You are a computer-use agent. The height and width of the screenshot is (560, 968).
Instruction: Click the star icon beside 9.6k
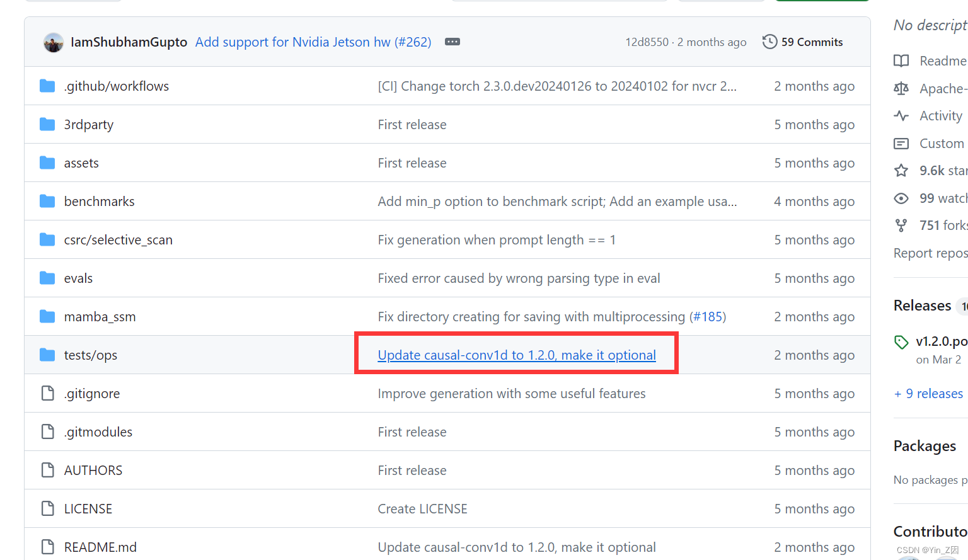(902, 170)
